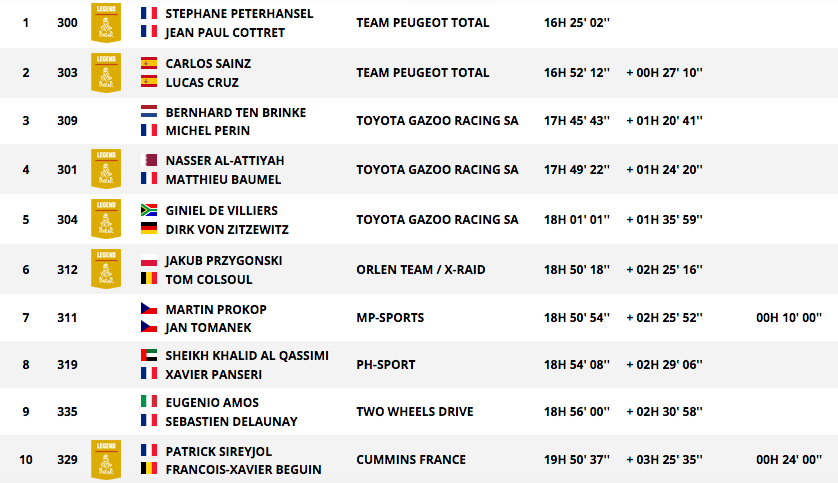
Task: Select MP-Sports penalty time 00H 10' 00''
Action: click(789, 318)
